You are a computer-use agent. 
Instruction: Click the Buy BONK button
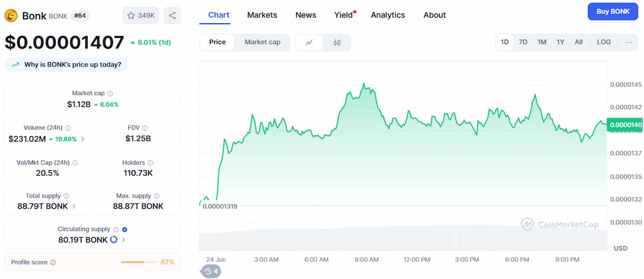613,11
